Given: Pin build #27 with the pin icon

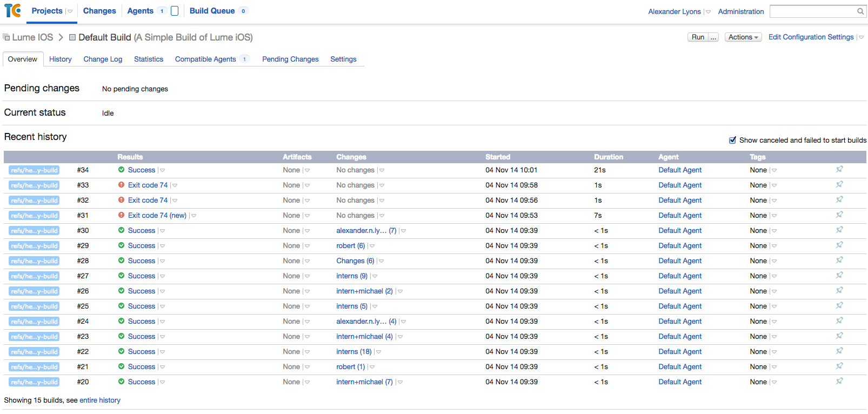Looking at the screenshot, I should pyautogui.click(x=839, y=276).
